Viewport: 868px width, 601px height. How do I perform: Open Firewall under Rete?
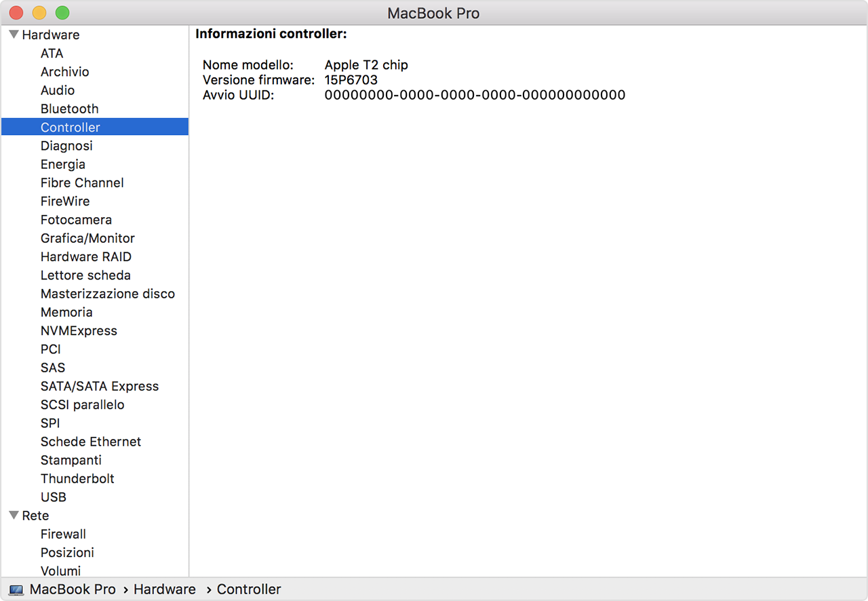(63, 534)
